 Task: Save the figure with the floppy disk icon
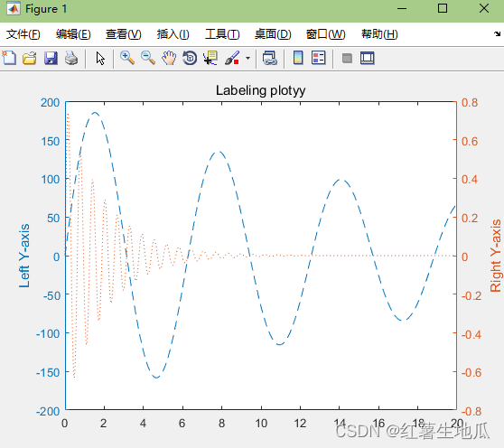tap(51, 59)
